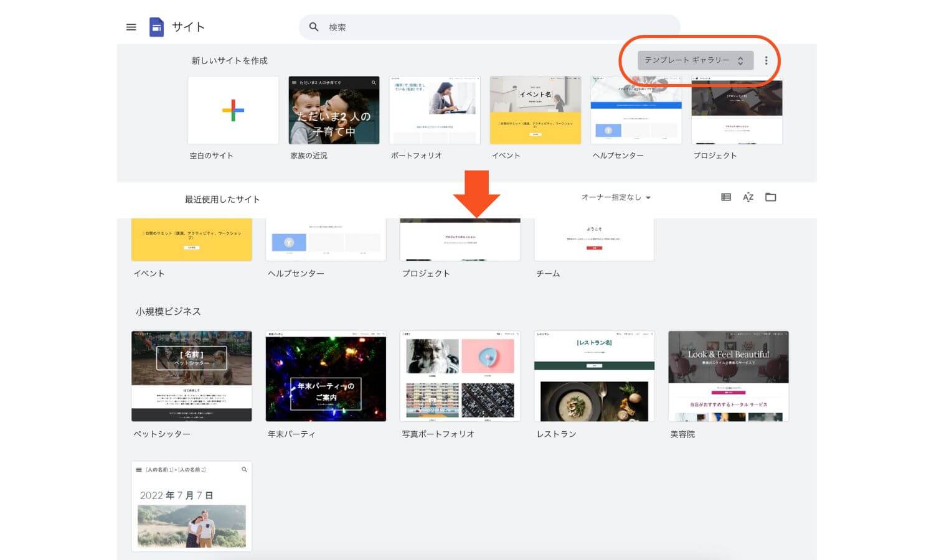Choose the 家族の近況 template
934x560 pixels.
[334, 110]
